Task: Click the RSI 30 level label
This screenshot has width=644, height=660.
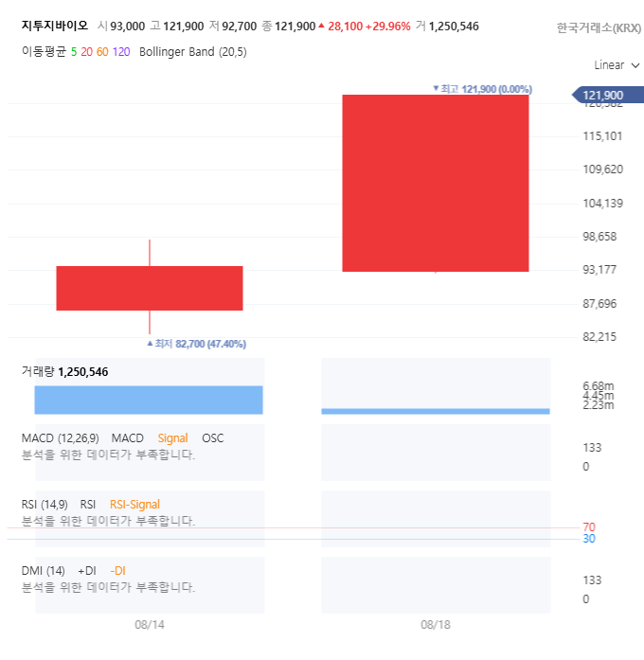Action: pos(589,539)
